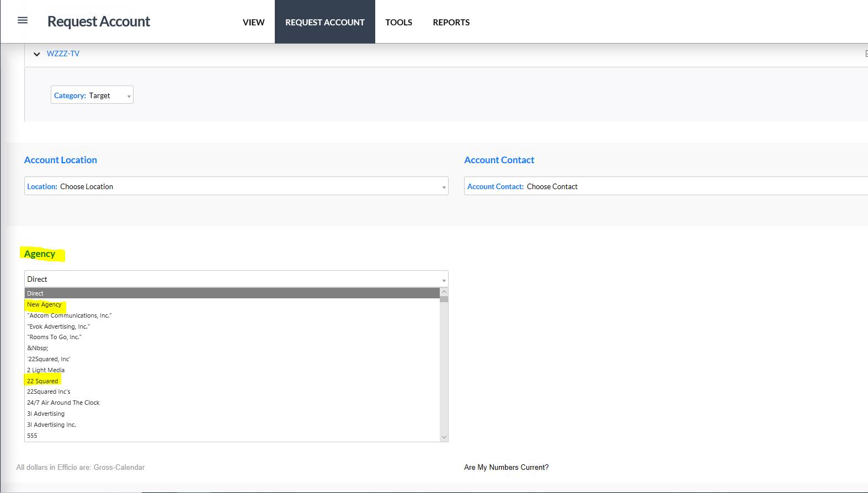Viewport: 868px width, 493px height.
Task: Open the Location Choose Location dropdown
Action: pos(236,186)
